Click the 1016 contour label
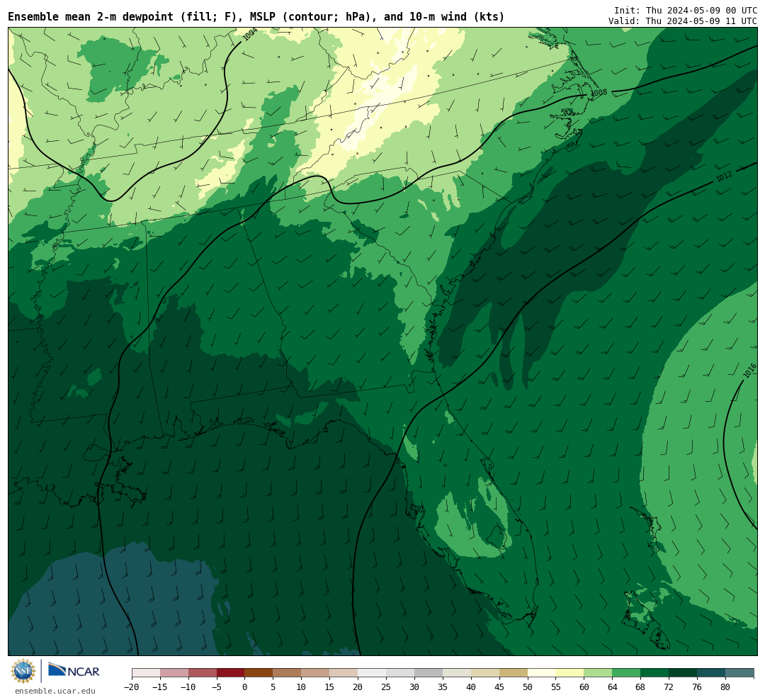Screen dimensions: 765x700 coord(750,371)
